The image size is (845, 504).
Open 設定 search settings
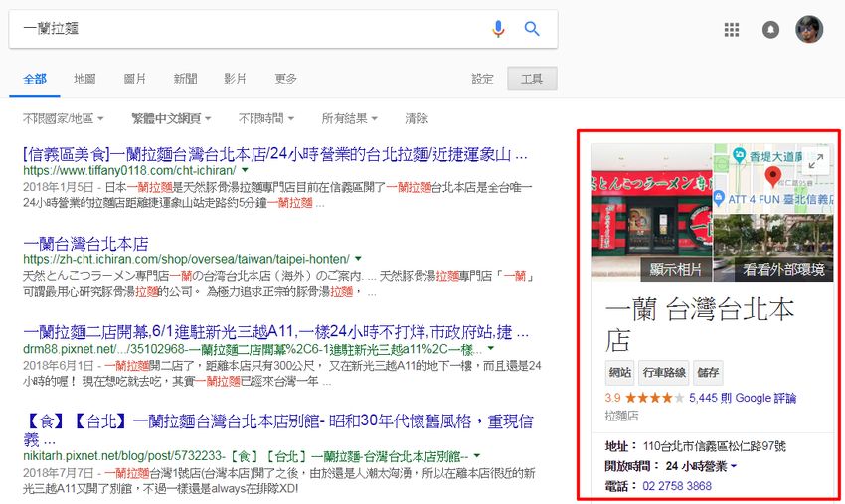coord(482,79)
